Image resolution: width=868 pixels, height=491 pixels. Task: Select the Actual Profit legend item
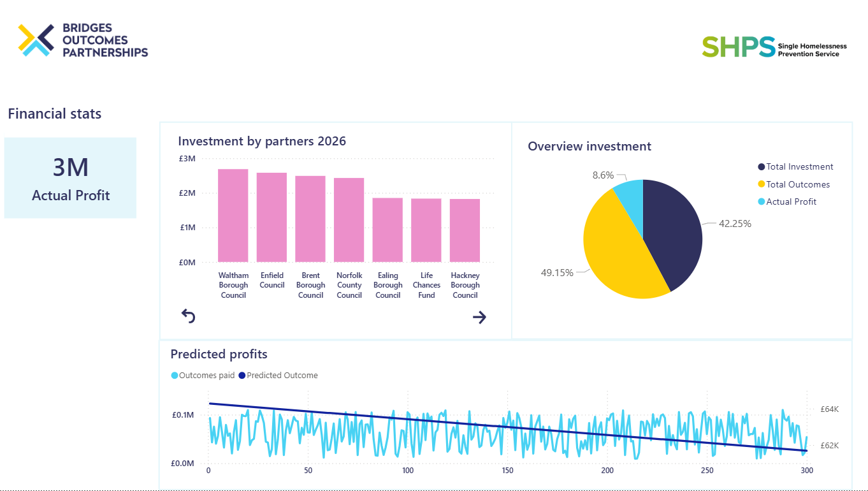pyautogui.click(x=787, y=202)
